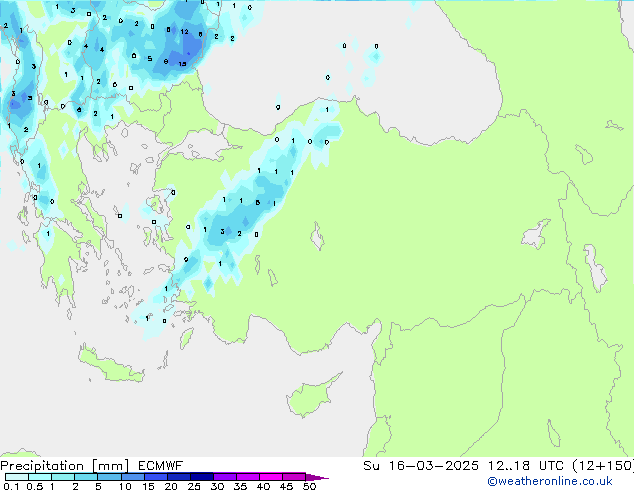This screenshot has height=490, width=634.
Task: Click the 0.1–0.5 mm legend swatch
Action: point(17,477)
